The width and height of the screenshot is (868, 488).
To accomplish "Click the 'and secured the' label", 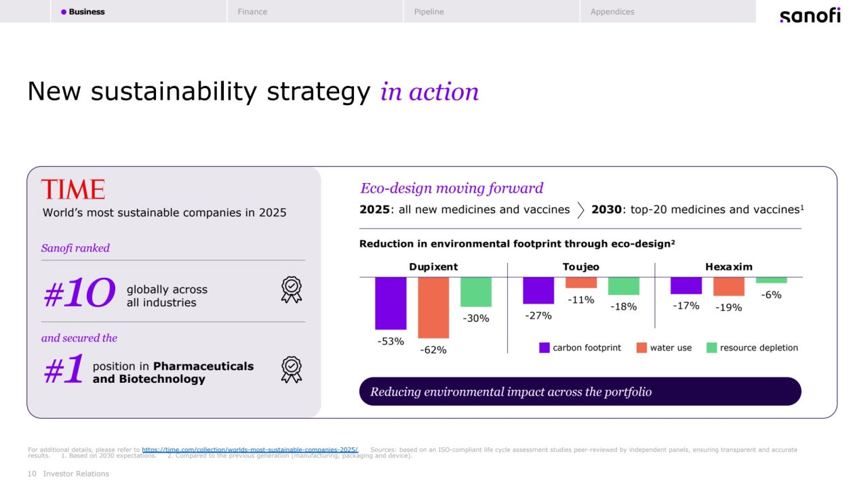I will pos(79,338).
